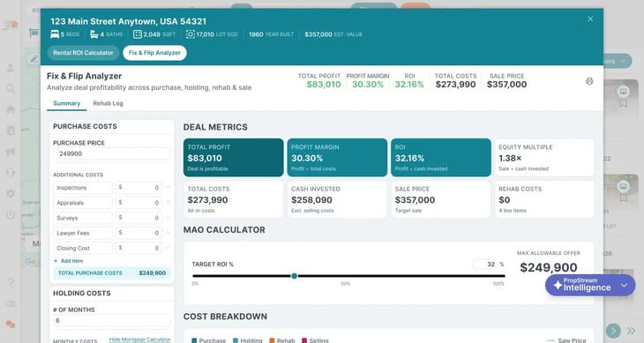The image size is (644, 343).
Task: Open the search icon in the sidebar
Action: pos(11,88)
